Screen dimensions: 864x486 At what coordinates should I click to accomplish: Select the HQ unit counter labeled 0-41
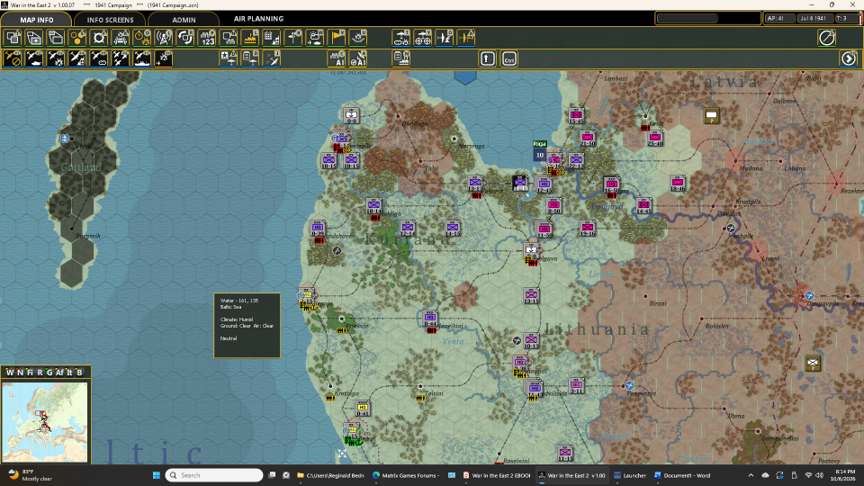363,409
